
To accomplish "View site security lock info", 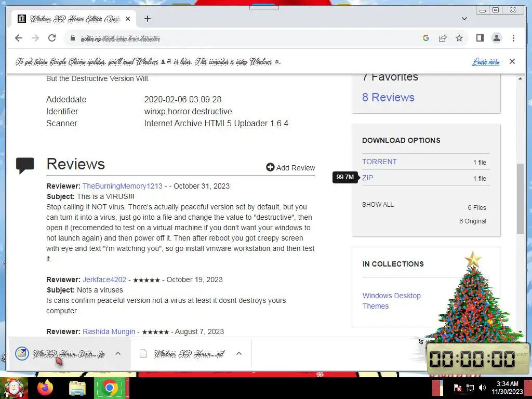I will 73,38.
